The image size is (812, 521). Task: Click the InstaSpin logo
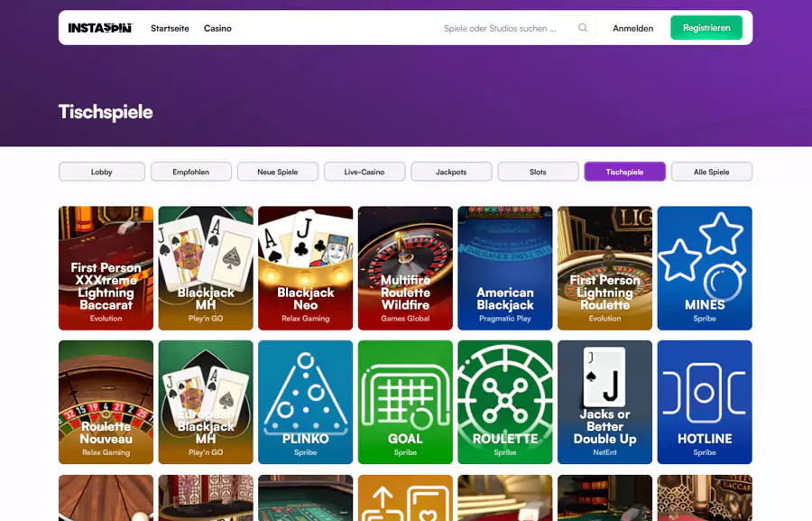(100, 28)
